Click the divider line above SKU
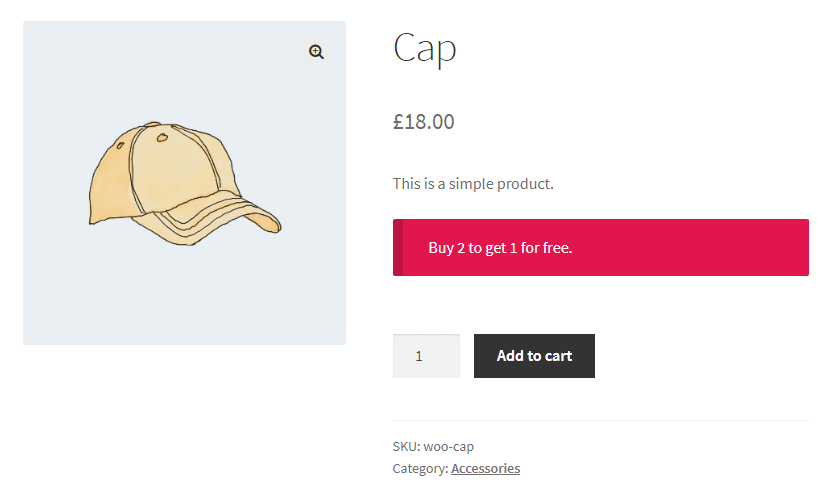This screenshot has width=829, height=493. click(600, 421)
